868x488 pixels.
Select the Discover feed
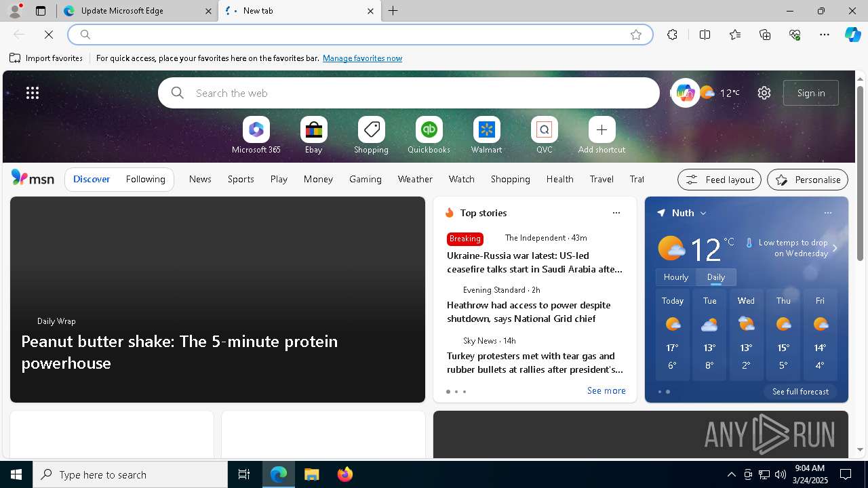[92, 179]
